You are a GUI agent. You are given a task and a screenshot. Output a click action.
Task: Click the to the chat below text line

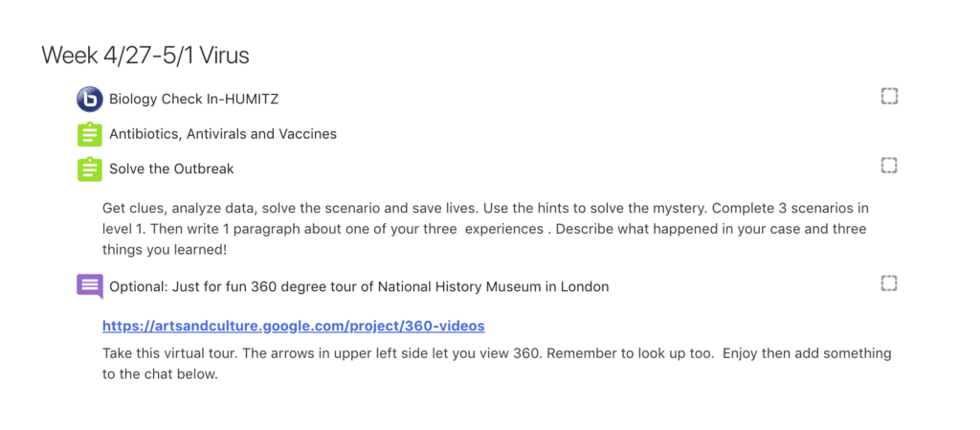[160, 375]
